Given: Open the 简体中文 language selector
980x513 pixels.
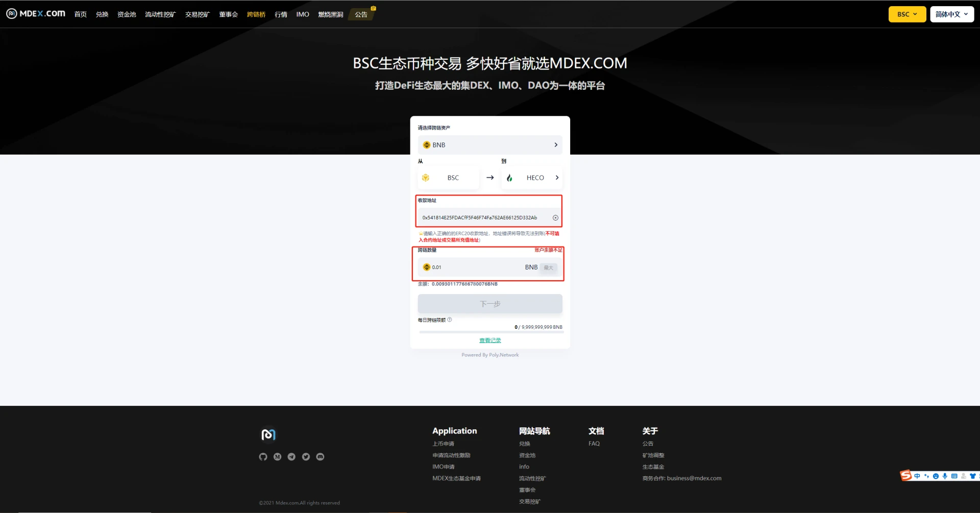Looking at the screenshot, I should click(x=951, y=14).
